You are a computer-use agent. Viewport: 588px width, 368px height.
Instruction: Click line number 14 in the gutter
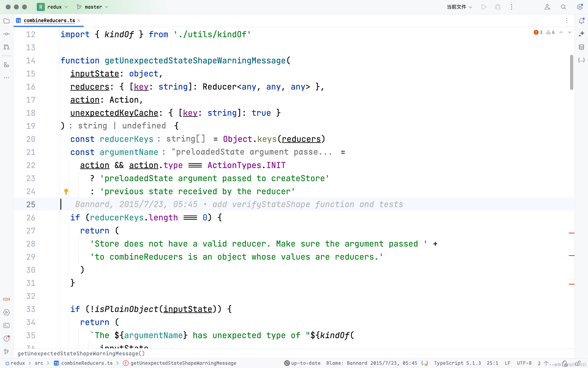click(x=31, y=61)
